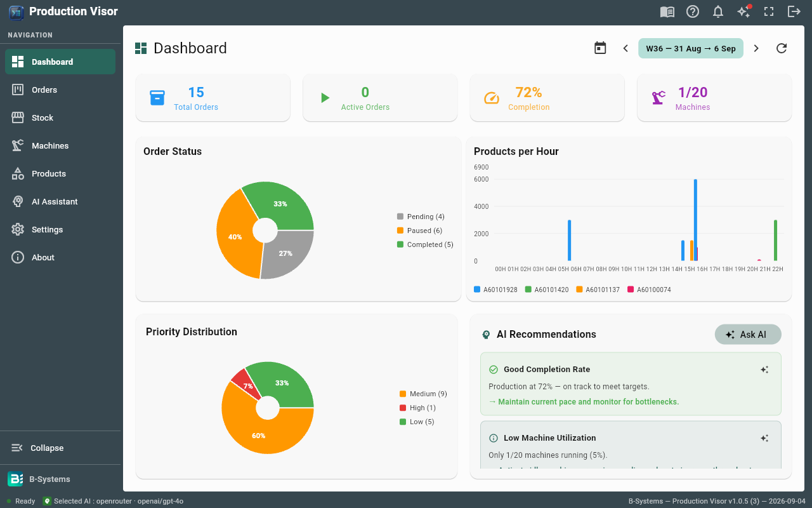Image resolution: width=812 pixels, height=508 pixels.
Task: Toggle fullscreen mode icon
Action: [x=769, y=11]
